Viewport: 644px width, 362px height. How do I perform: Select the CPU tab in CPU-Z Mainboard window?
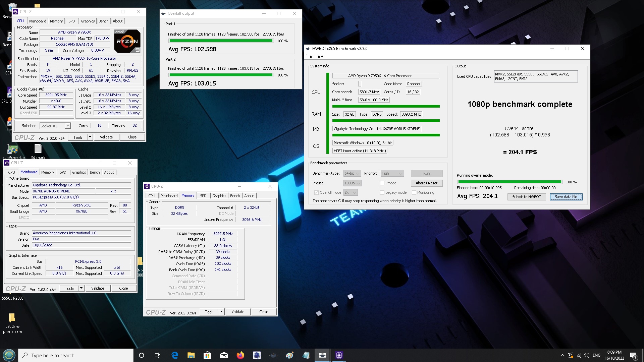tap(12, 172)
